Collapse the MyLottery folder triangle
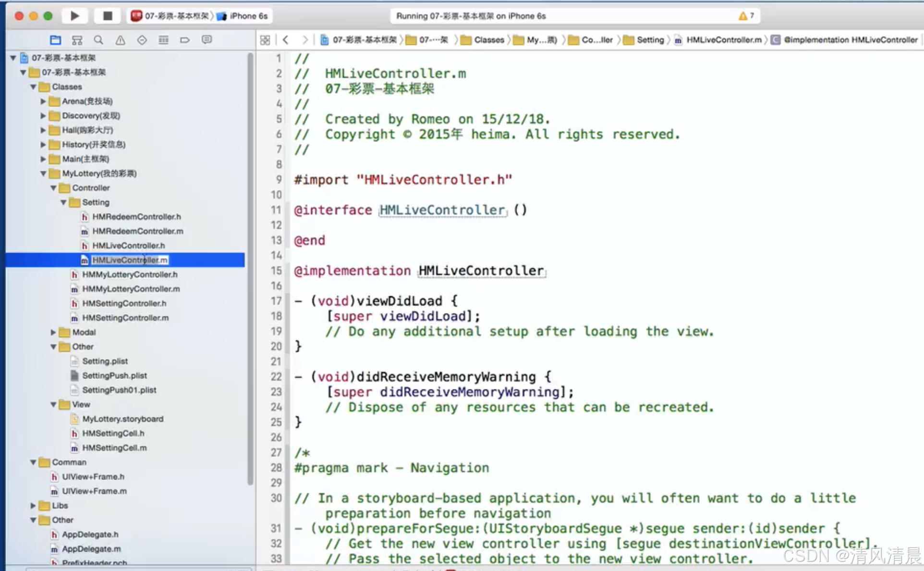This screenshot has width=924, height=571. click(x=43, y=174)
